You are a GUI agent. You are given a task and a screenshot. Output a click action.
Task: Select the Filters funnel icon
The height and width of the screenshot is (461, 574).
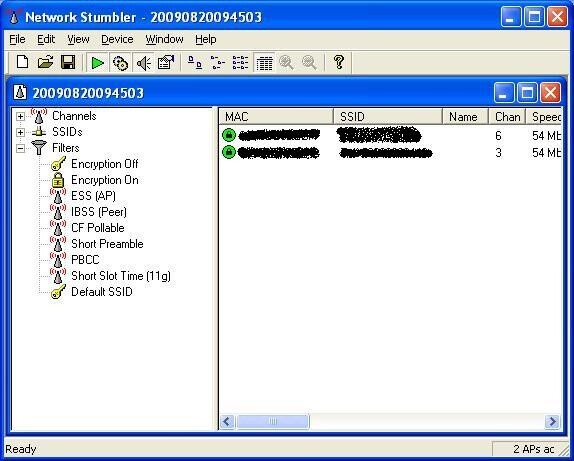(39, 148)
